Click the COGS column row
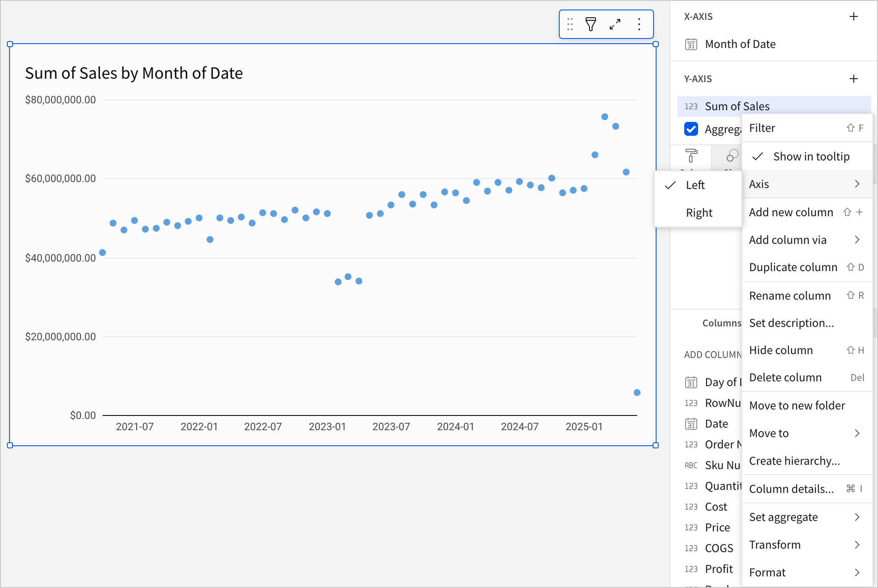 click(x=709, y=548)
